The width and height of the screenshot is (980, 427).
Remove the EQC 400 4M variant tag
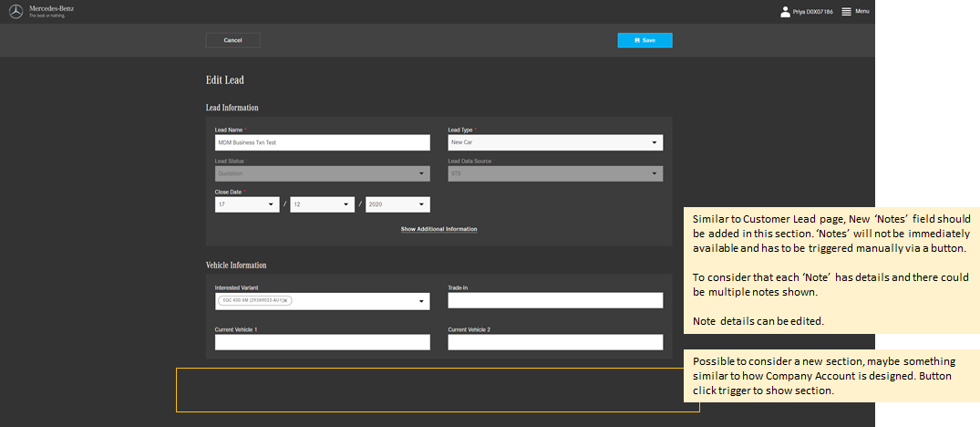pos(285,301)
